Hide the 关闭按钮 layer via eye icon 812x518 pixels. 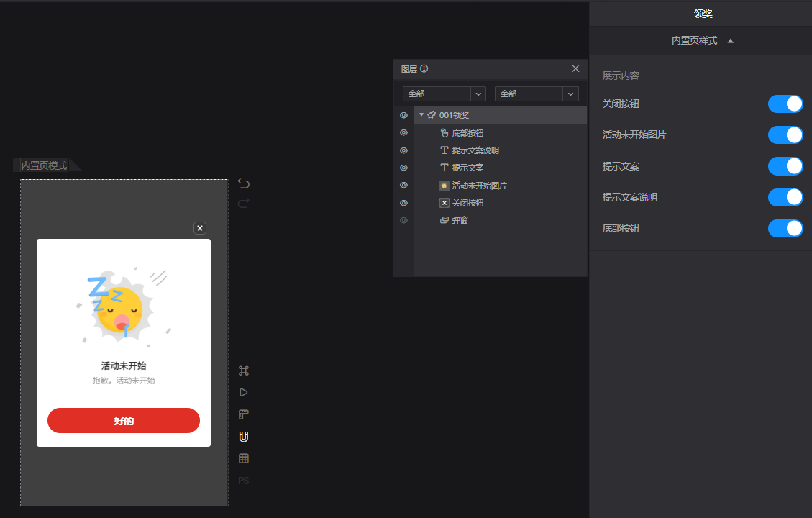coord(404,203)
